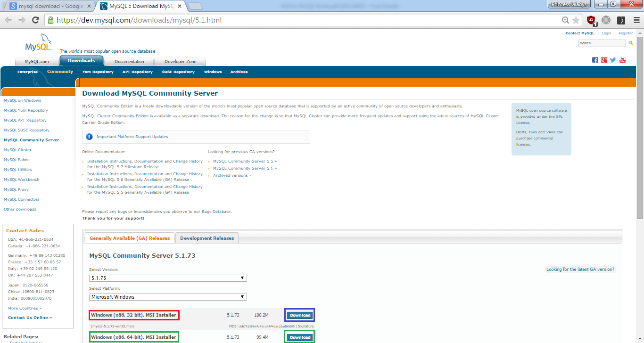Open MySQL Workbench in the sidebar
Image resolution: width=644 pixels, height=343 pixels.
tap(22, 180)
